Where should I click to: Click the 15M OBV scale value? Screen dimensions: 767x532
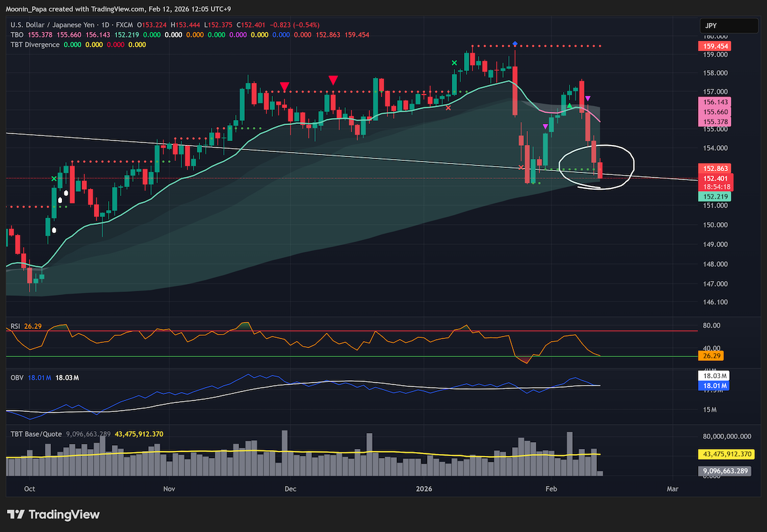coord(708,409)
